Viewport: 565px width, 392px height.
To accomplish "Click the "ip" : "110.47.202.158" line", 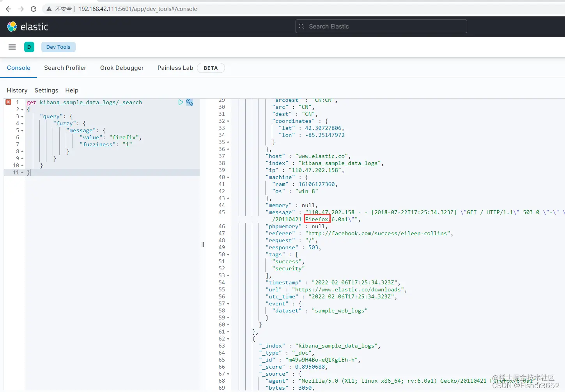I will [305, 170].
